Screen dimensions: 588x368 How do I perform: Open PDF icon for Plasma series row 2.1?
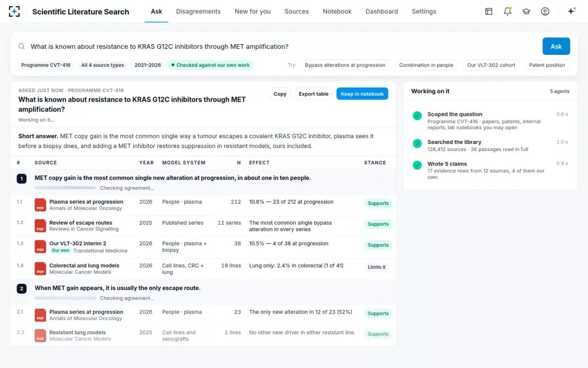pos(40,315)
